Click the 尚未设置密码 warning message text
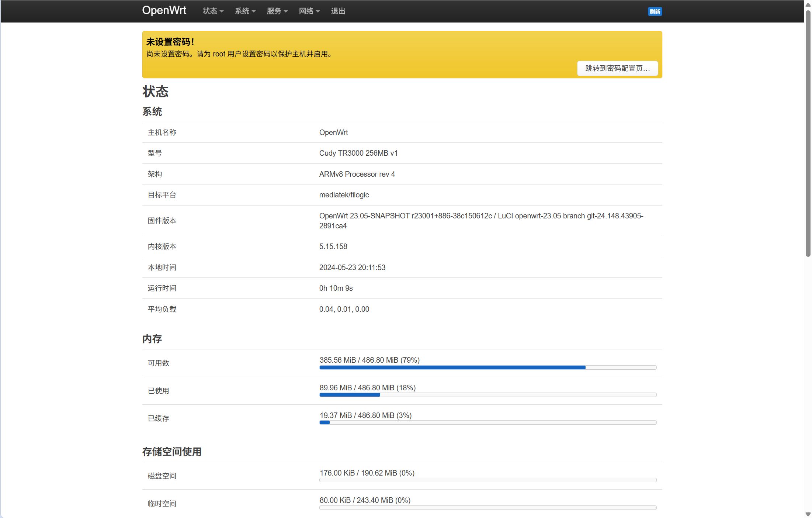Screen dimensions: 812x518 239,54
